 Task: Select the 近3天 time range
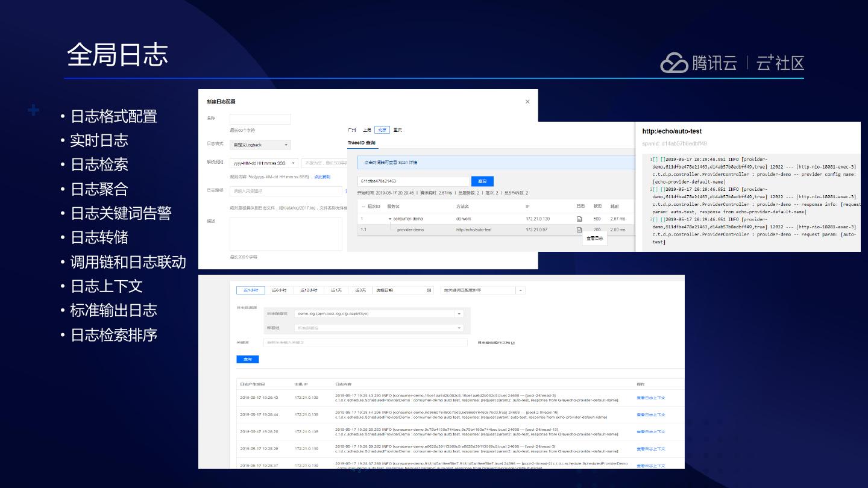[360, 290]
